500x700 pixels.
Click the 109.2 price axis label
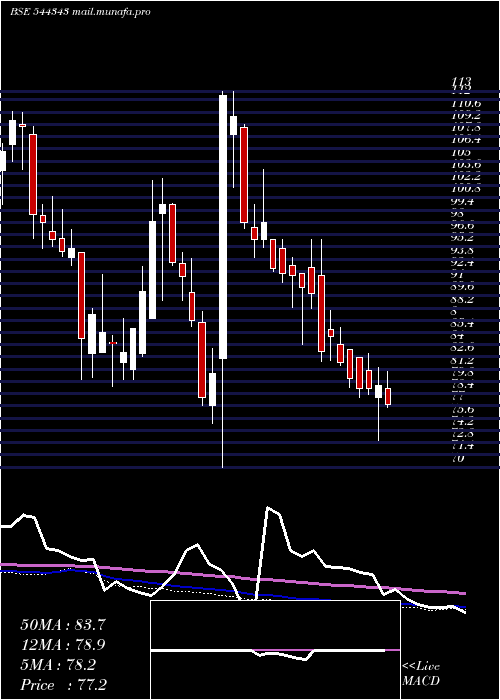(x=466, y=116)
